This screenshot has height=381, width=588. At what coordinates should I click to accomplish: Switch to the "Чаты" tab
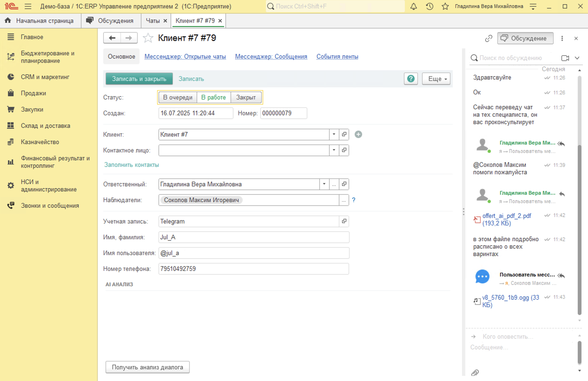point(153,21)
